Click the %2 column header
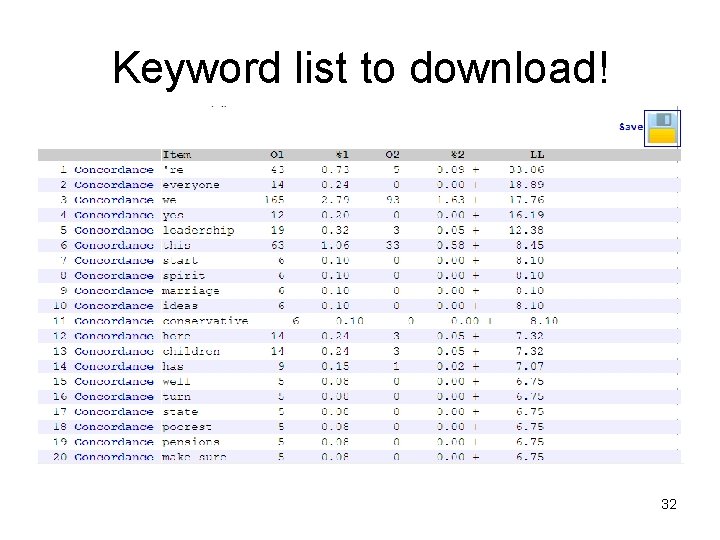The height and width of the screenshot is (540, 720). pyautogui.click(x=457, y=155)
